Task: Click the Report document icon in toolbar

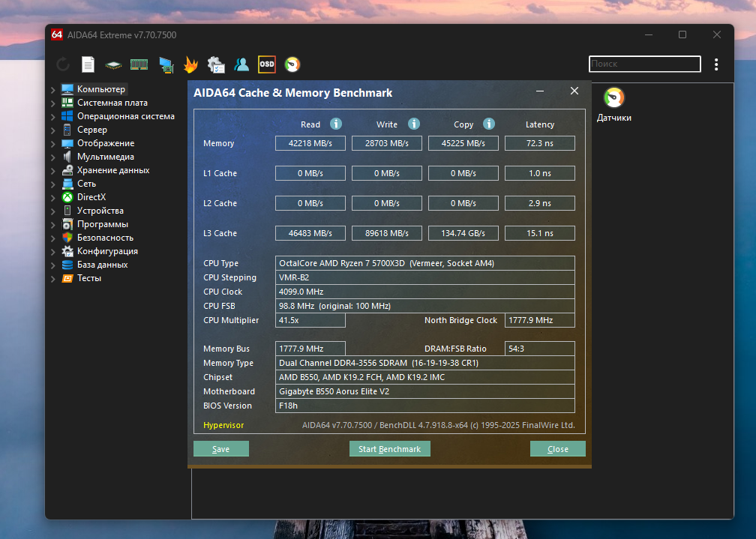Action: 88,64
